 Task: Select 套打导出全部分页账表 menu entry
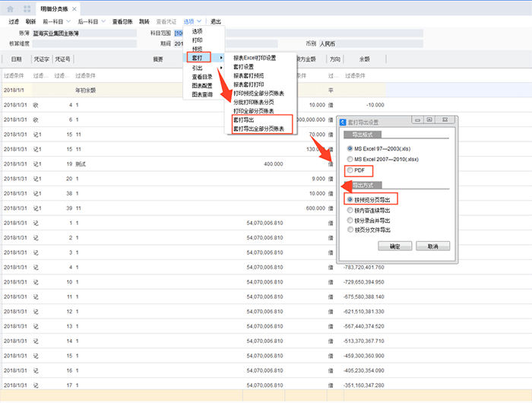pyautogui.click(x=258, y=129)
